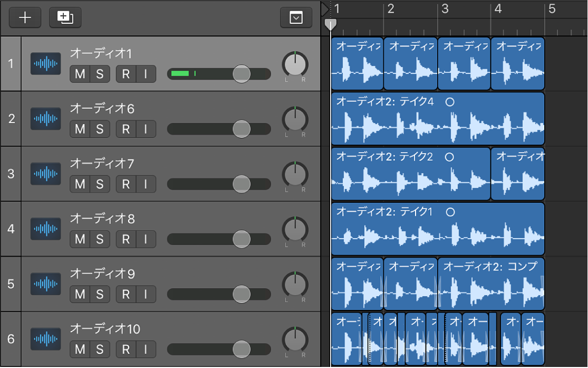Click the waveform icon of オーディオ10
588x368 pixels.
coord(45,338)
